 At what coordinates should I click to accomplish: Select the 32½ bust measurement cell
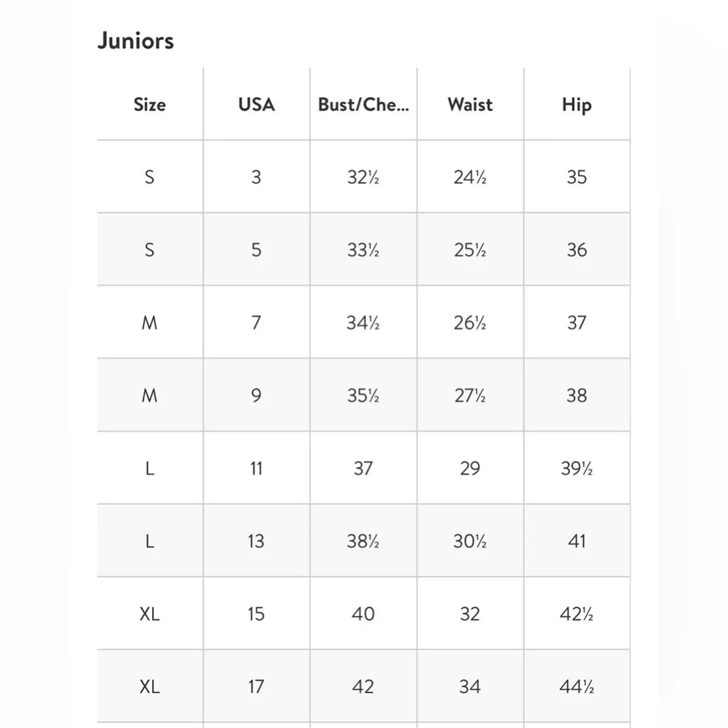(x=363, y=177)
